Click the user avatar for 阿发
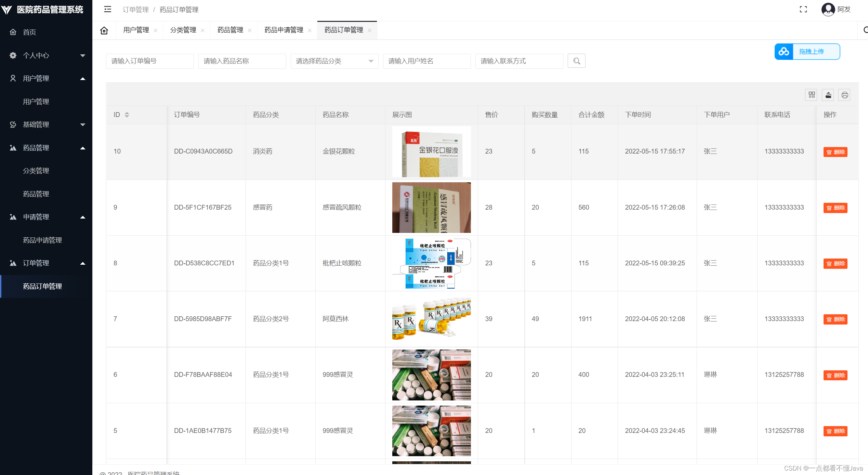This screenshot has height=475, width=868. 828,9
